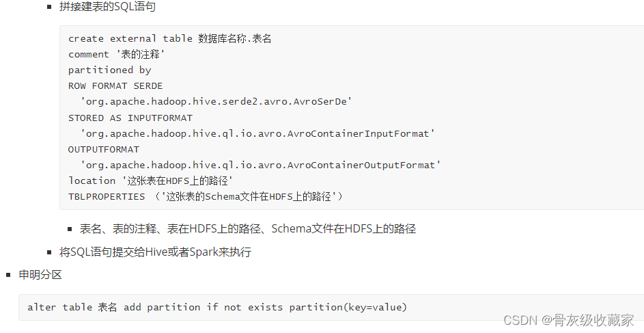This screenshot has height=333, width=644.
Task: Click the comment '表的注释' line
Action: point(116,54)
